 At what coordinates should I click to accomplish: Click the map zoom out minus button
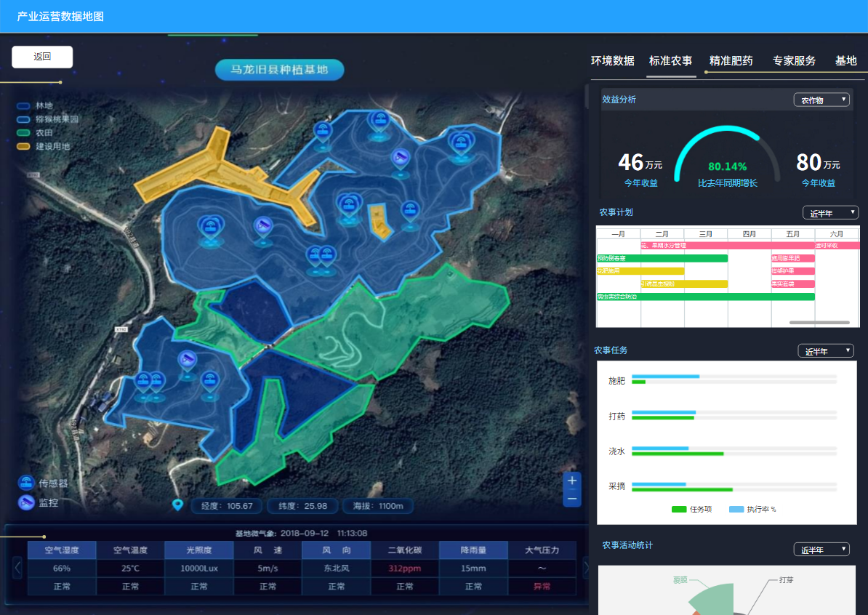click(x=572, y=499)
